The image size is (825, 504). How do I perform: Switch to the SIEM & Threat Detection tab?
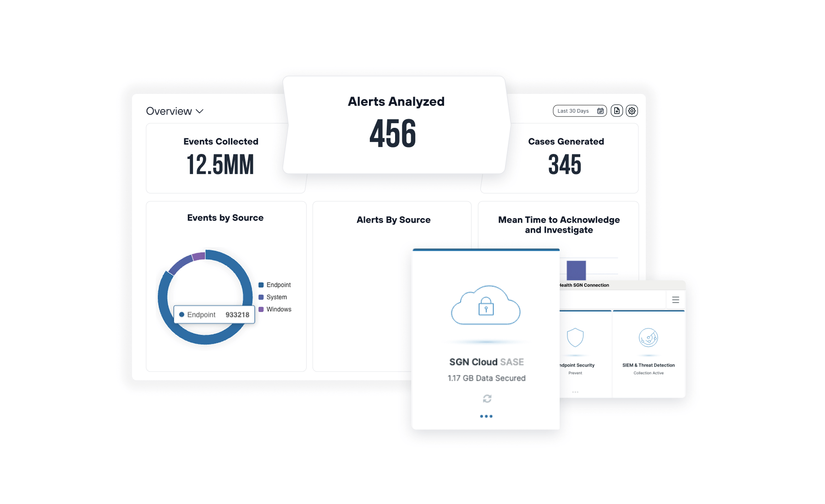pos(648,365)
